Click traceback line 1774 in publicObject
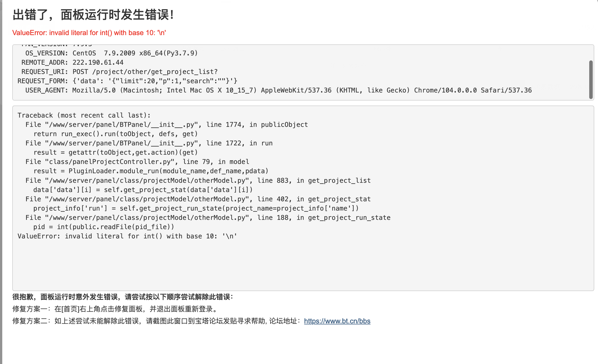Image resolution: width=598 pixels, height=364 pixels. 167,125
